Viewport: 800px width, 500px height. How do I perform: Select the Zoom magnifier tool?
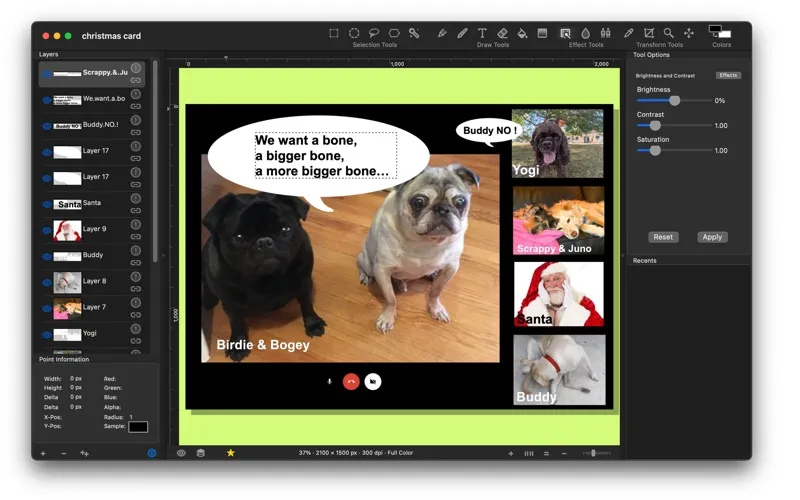tap(668, 33)
